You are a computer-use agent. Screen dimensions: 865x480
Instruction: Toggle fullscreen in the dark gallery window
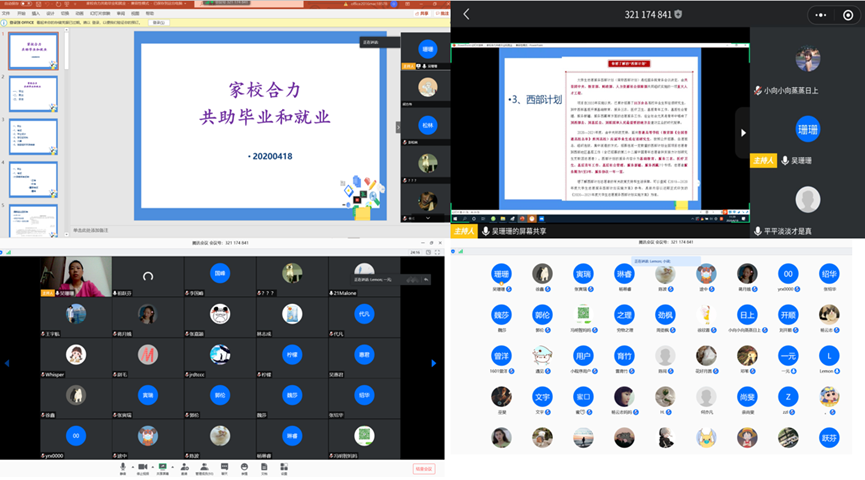pos(437,252)
